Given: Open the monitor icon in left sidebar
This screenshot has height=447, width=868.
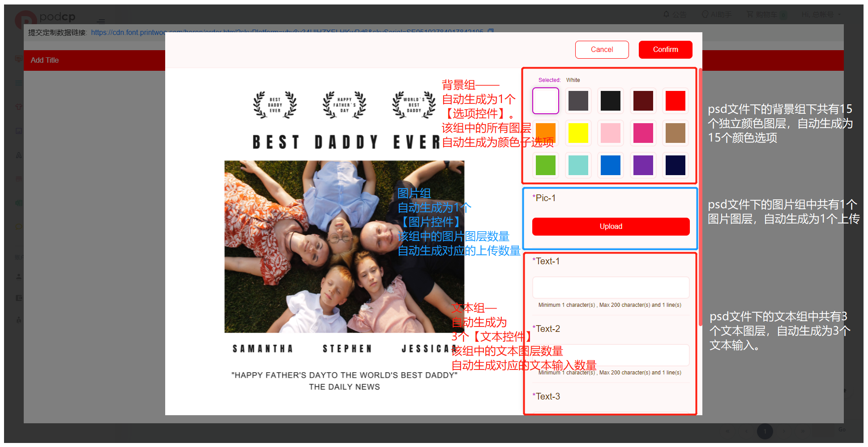Looking at the screenshot, I should pyautogui.click(x=18, y=58).
